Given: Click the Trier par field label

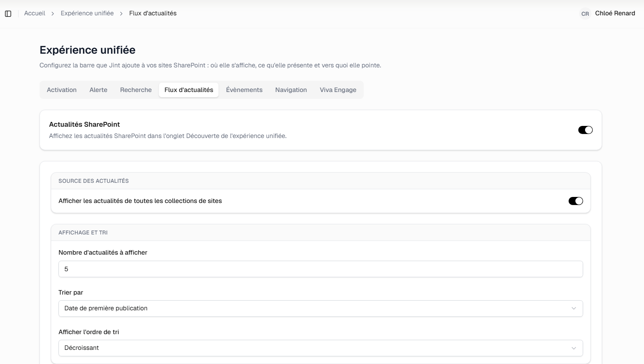Looking at the screenshot, I should pyautogui.click(x=71, y=293).
